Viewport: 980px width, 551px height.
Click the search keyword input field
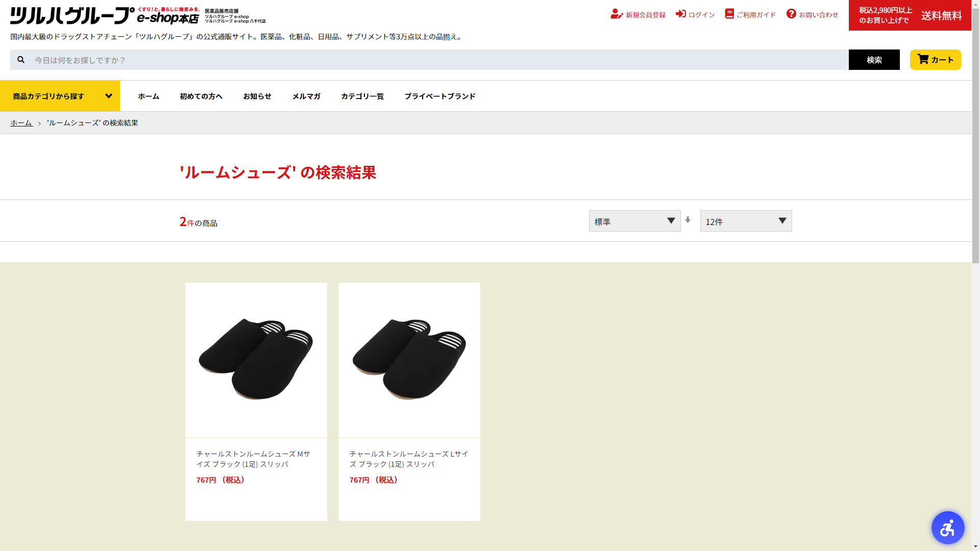click(439, 60)
